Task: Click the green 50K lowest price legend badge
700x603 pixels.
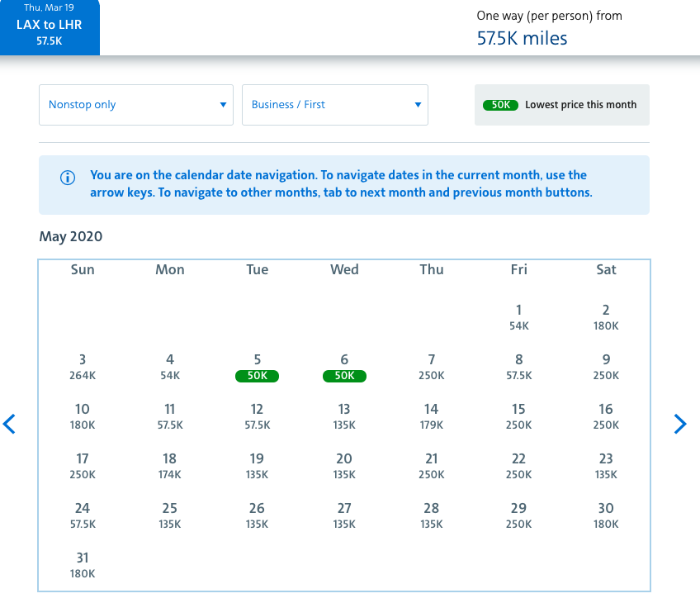Action: point(500,105)
